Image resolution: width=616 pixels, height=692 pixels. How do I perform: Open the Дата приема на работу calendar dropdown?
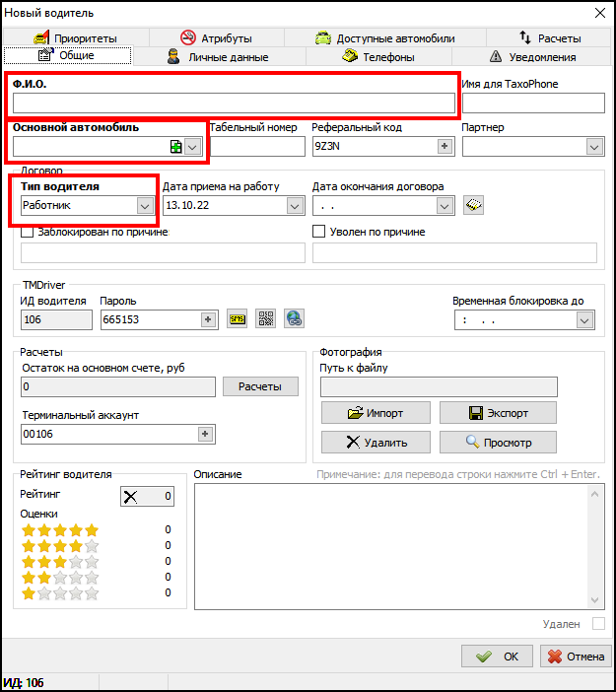tap(295, 205)
